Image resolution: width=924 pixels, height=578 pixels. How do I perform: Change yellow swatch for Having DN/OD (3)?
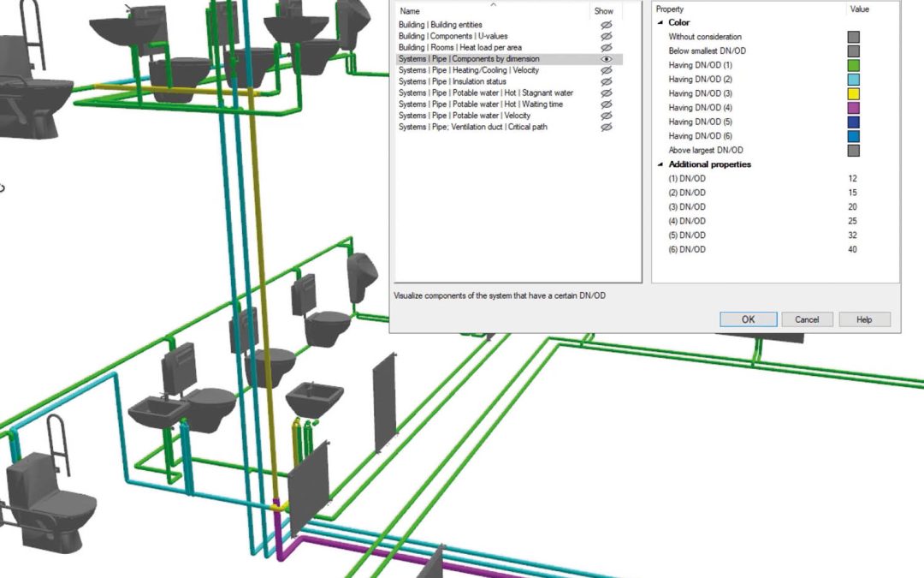(x=853, y=94)
